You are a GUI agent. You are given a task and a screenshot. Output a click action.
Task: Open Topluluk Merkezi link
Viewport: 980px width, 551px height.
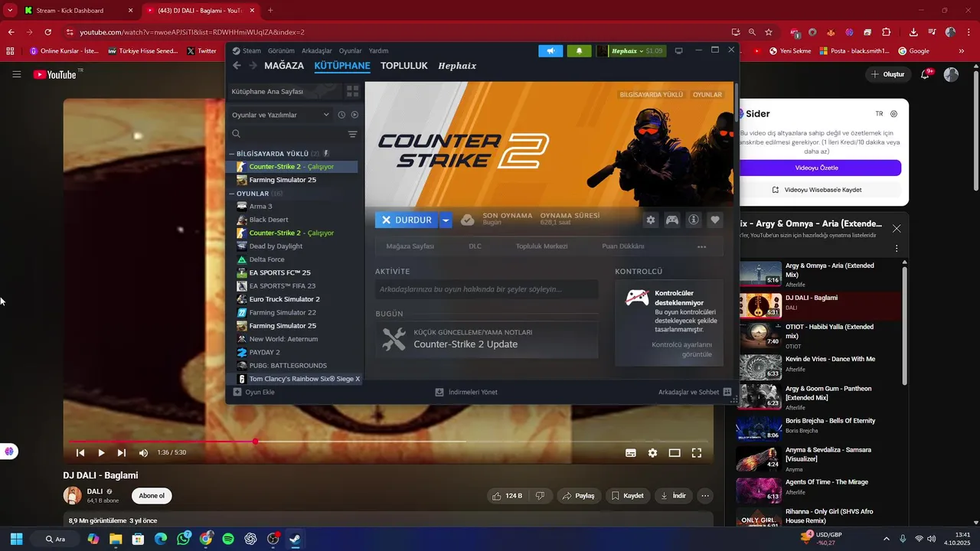point(541,246)
